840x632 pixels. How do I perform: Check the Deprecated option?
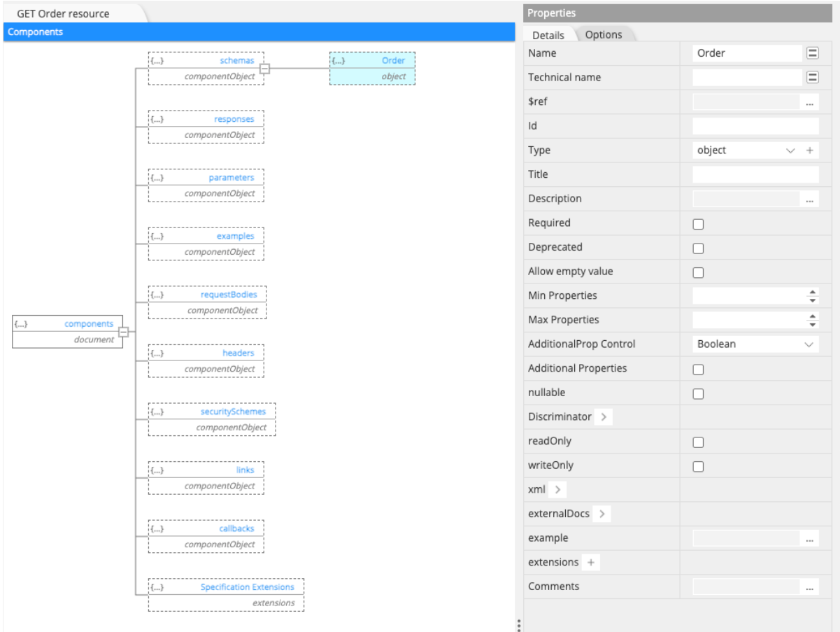click(x=699, y=247)
